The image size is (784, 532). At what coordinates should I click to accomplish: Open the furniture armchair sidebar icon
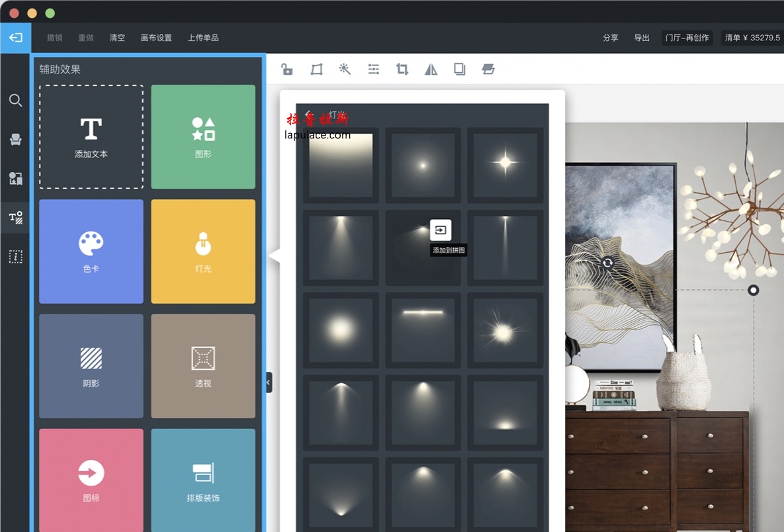point(16,139)
